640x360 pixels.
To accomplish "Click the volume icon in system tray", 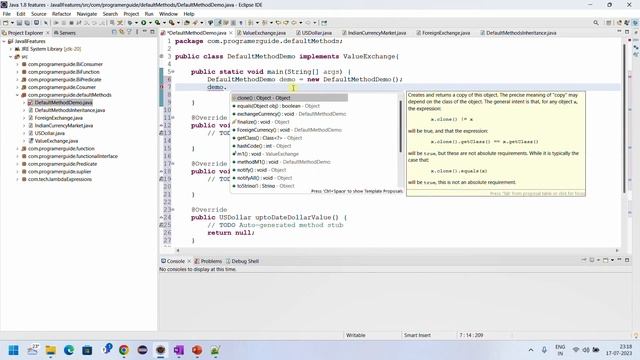I will coord(586,350).
